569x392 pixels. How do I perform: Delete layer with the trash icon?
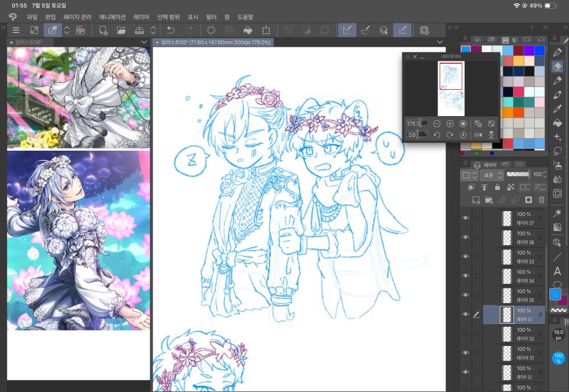pos(542,200)
